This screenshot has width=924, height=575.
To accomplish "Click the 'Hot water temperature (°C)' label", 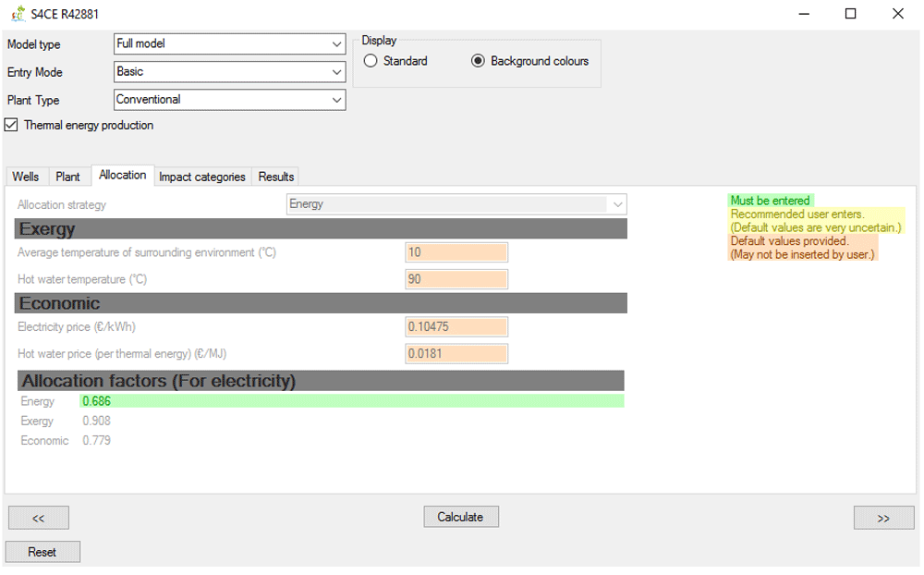I will [x=82, y=279].
